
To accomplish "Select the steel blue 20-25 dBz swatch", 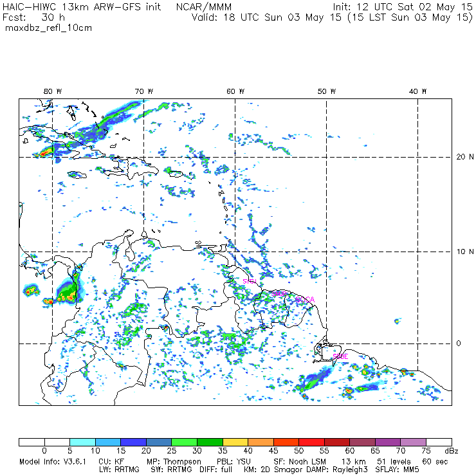I will point(159,442).
